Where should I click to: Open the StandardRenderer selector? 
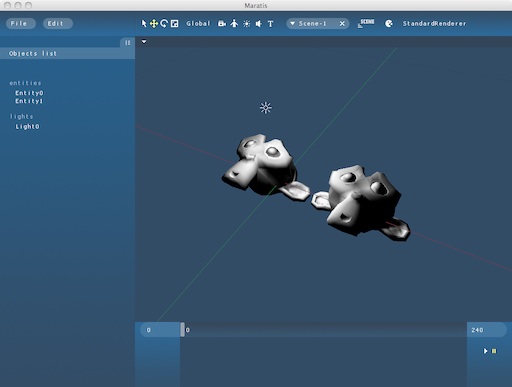(x=434, y=24)
